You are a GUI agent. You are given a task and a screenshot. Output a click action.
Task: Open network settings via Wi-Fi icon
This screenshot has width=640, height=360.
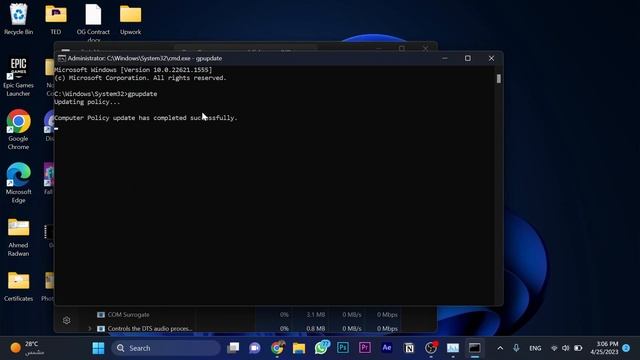tap(554, 348)
